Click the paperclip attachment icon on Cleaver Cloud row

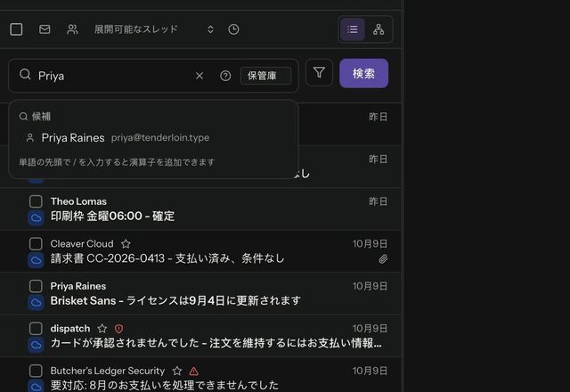[x=383, y=259]
